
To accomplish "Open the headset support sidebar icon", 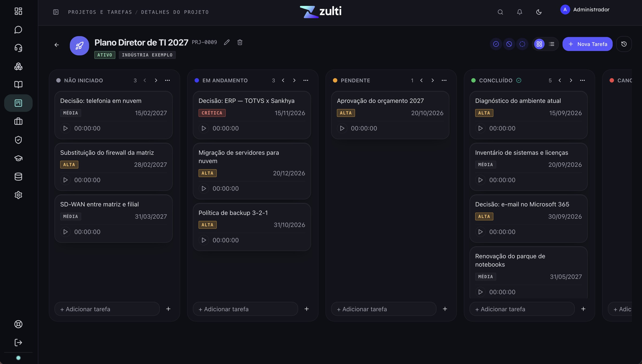I will tap(18, 48).
